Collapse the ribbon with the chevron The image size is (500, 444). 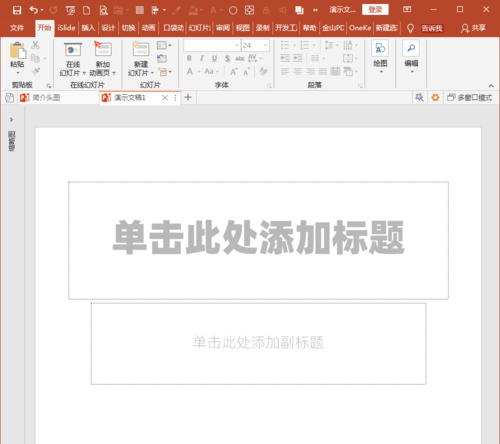click(491, 86)
